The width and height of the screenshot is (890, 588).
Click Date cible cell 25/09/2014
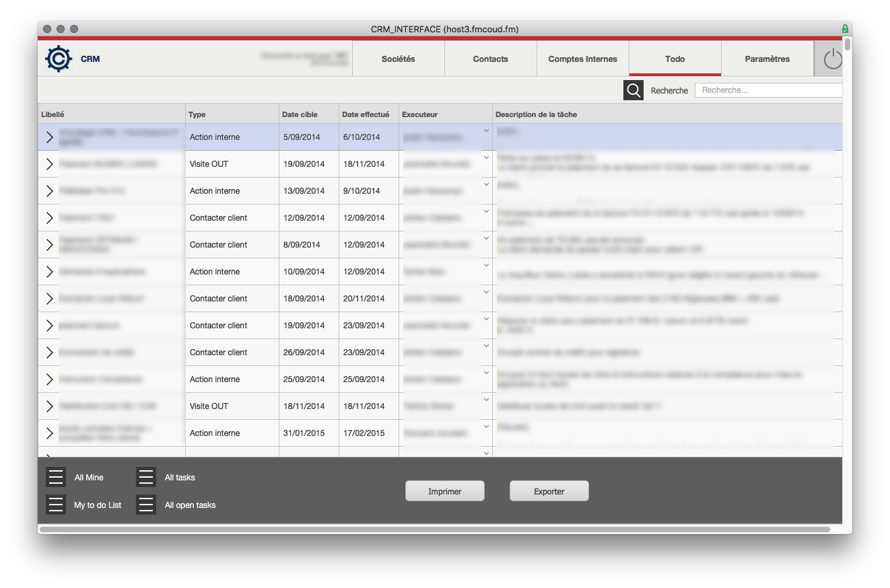309,379
